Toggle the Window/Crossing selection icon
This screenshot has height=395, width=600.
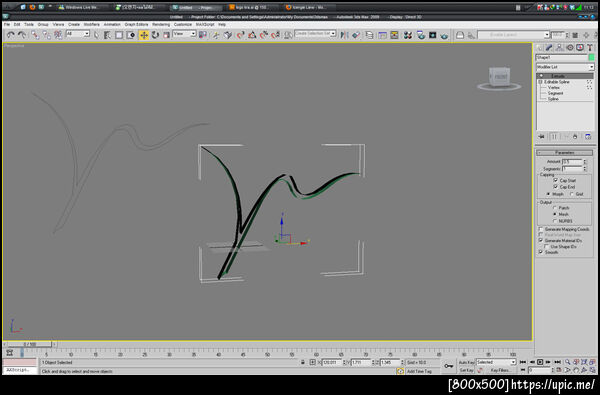tap(131, 35)
